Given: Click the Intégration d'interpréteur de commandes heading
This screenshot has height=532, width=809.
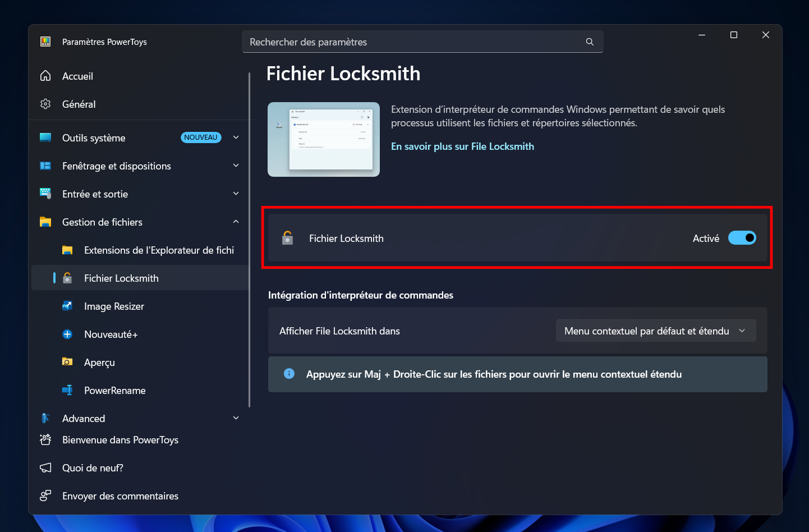Looking at the screenshot, I should click(x=361, y=295).
